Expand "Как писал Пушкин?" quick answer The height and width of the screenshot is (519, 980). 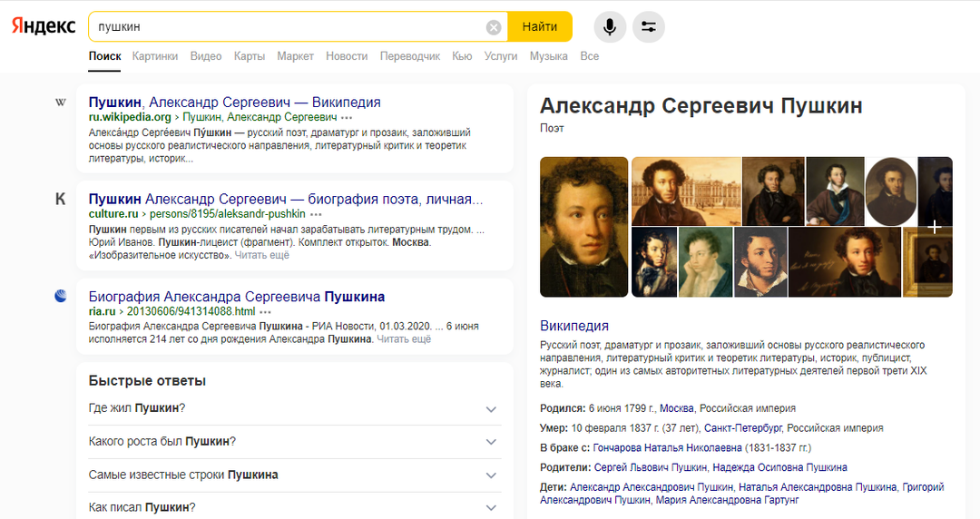pos(491,508)
